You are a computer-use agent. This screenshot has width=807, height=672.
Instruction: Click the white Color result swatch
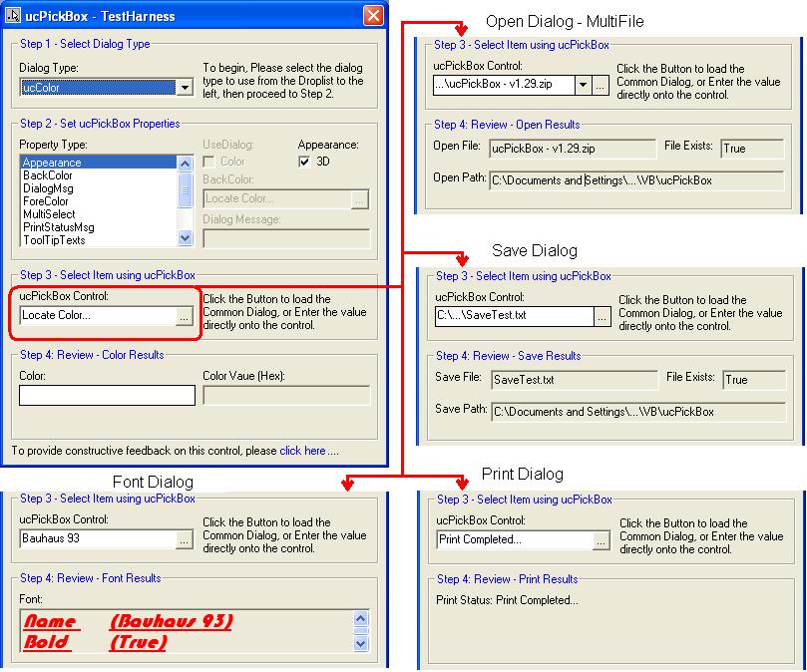click(107, 396)
